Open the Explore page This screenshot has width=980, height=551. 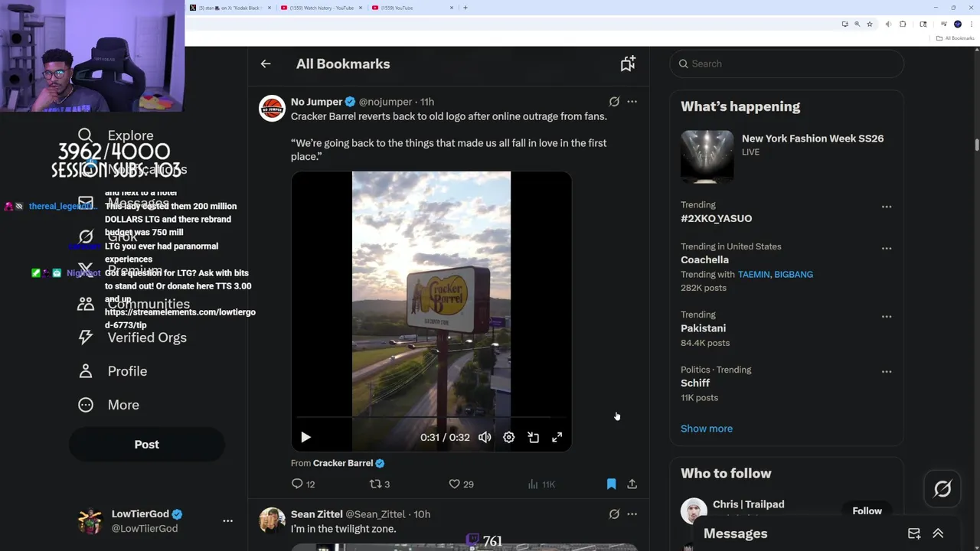116,135
